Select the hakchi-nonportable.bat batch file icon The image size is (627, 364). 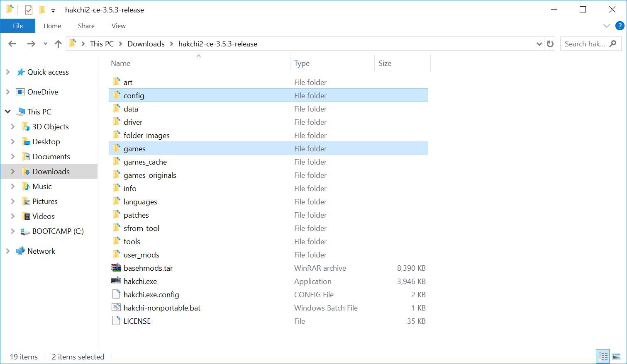click(x=116, y=308)
